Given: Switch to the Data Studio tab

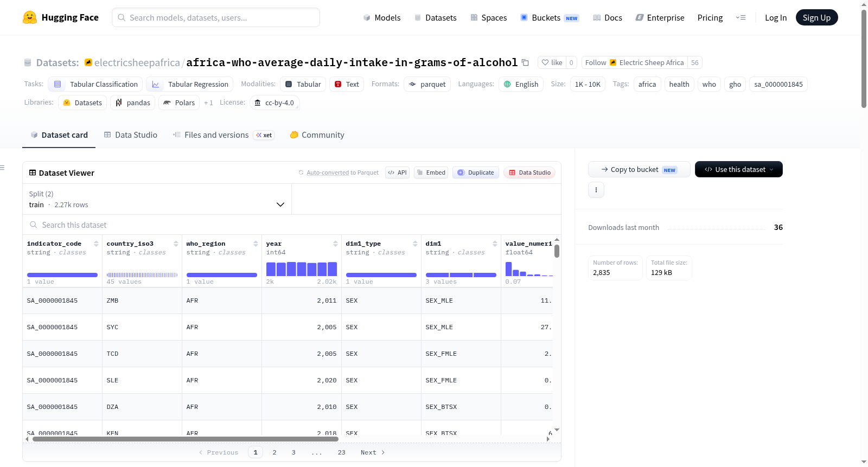Looking at the screenshot, I should pos(131,135).
